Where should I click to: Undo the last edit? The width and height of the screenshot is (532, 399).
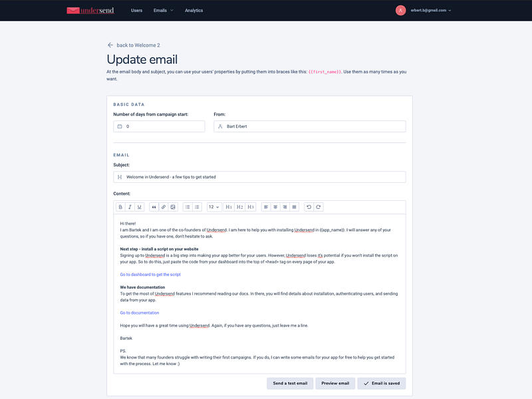309,207
